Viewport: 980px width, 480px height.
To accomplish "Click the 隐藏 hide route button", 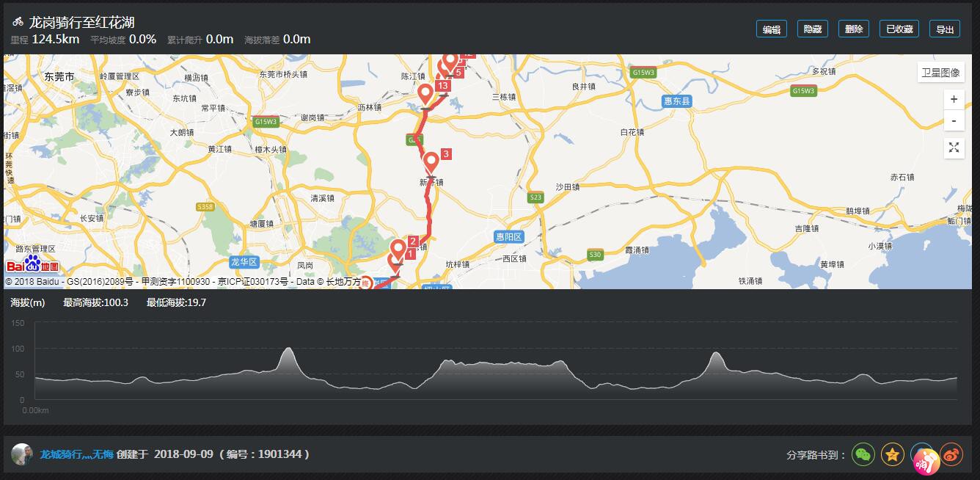I will point(813,29).
